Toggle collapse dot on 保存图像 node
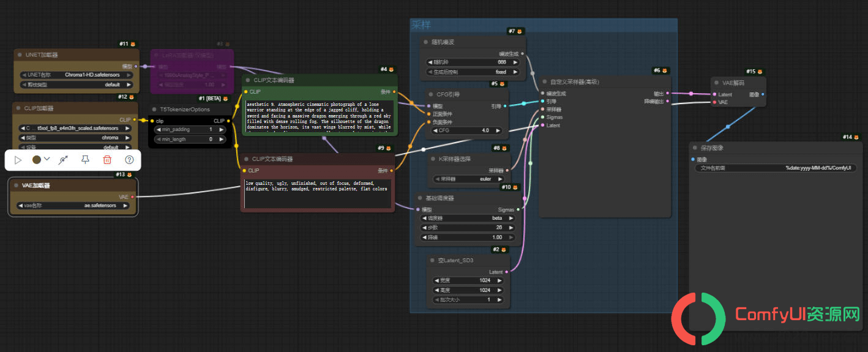The width and height of the screenshot is (868, 352). point(695,148)
